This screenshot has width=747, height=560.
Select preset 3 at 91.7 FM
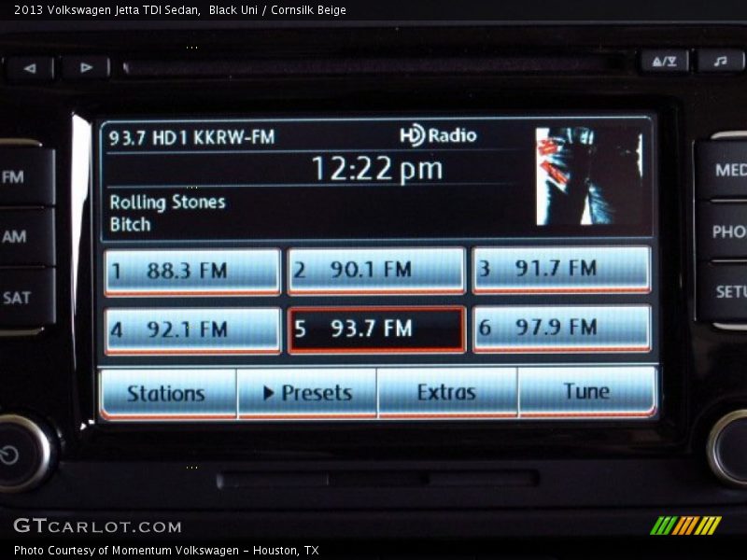pyautogui.click(x=560, y=269)
